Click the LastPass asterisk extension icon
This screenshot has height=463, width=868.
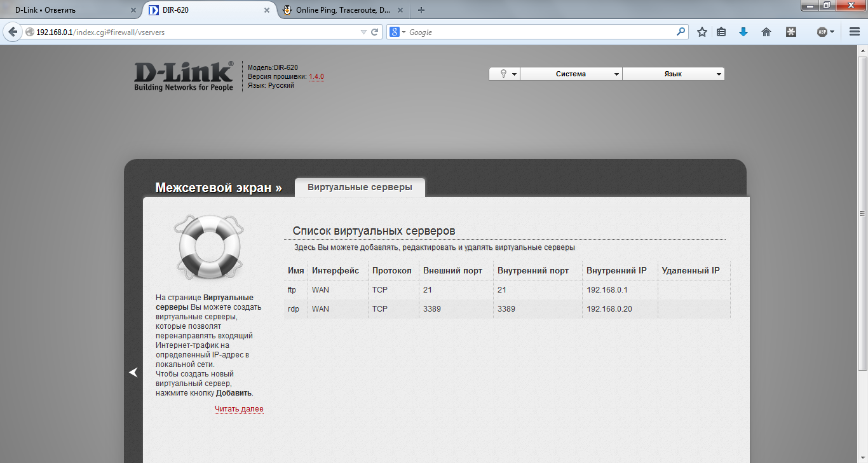coord(791,32)
